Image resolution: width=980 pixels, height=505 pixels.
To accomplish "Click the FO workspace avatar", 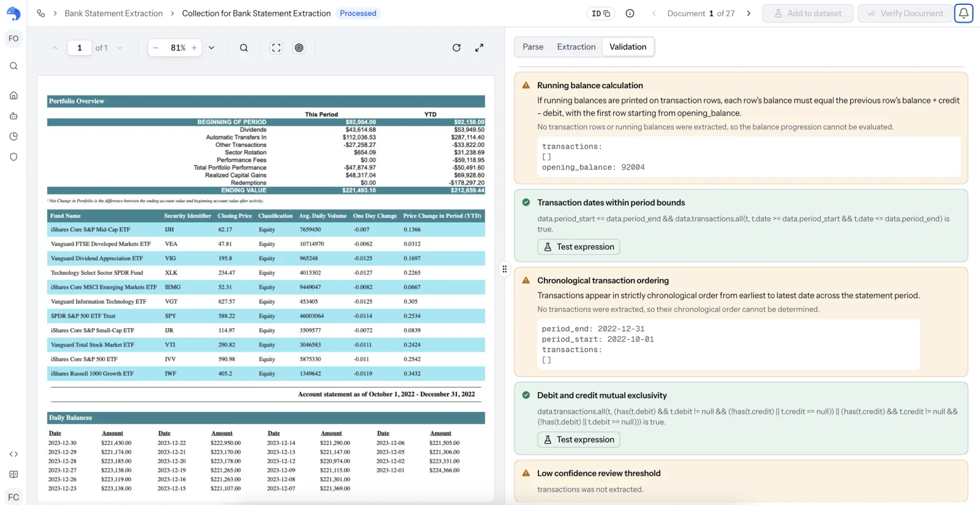I will tap(13, 39).
